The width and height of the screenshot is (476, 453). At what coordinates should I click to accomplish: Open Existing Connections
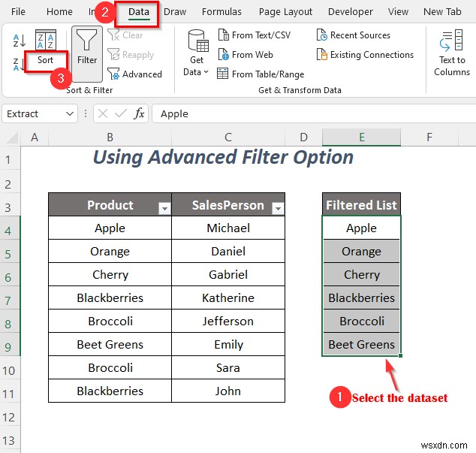pyautogui.click(x=365, y=55)
